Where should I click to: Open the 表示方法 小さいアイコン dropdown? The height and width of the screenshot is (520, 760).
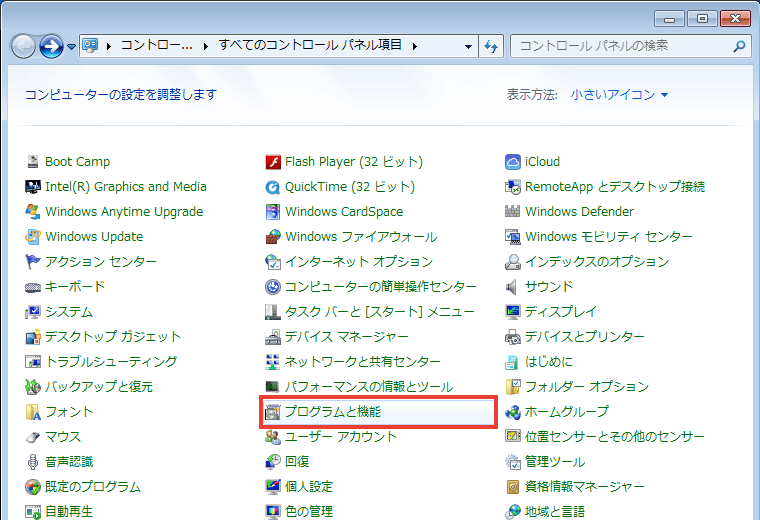tap(619, 95)
